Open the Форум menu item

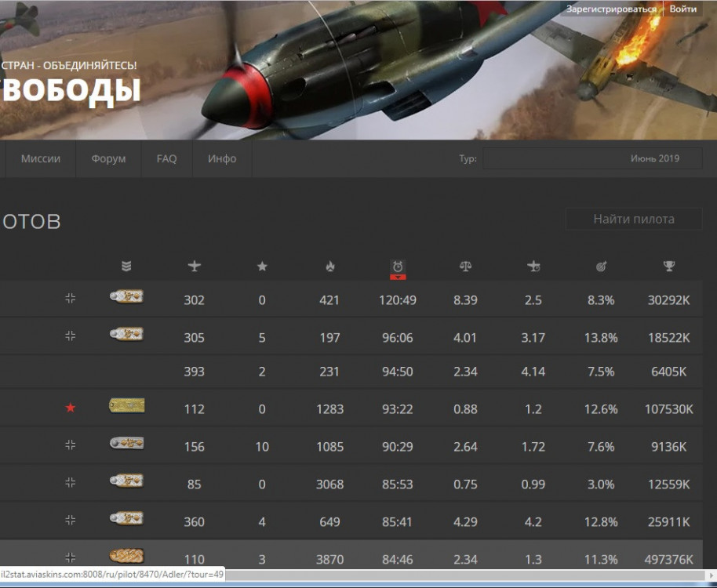[108, 158]
